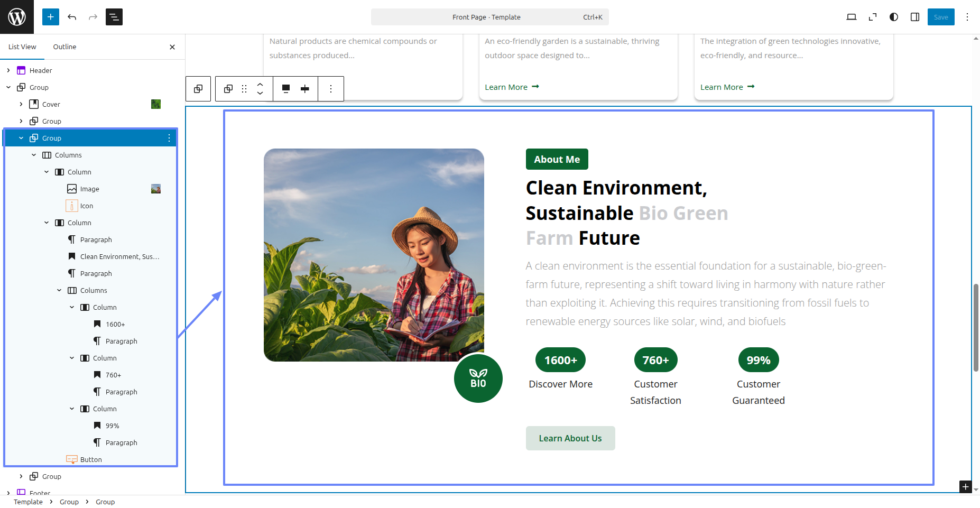
Task: Click the Learn About Us button
Action: 570,438
